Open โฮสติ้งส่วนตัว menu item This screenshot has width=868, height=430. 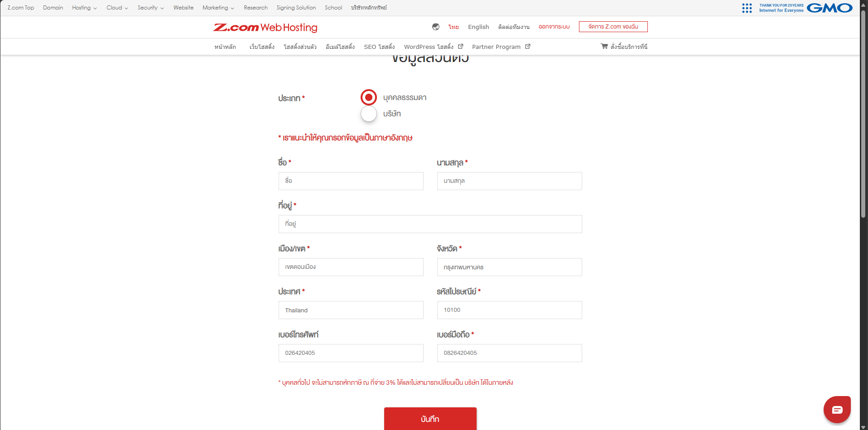(300, 47)
